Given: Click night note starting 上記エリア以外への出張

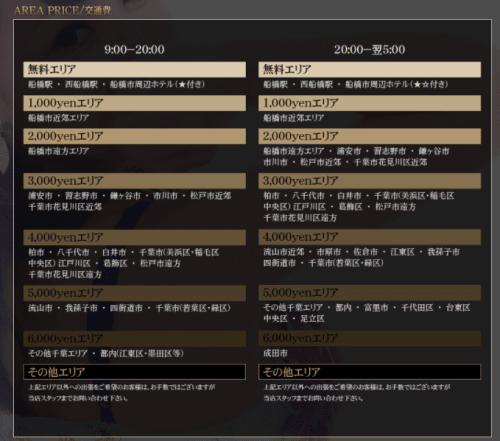Looking at the screenshot, I should [357, 387].
